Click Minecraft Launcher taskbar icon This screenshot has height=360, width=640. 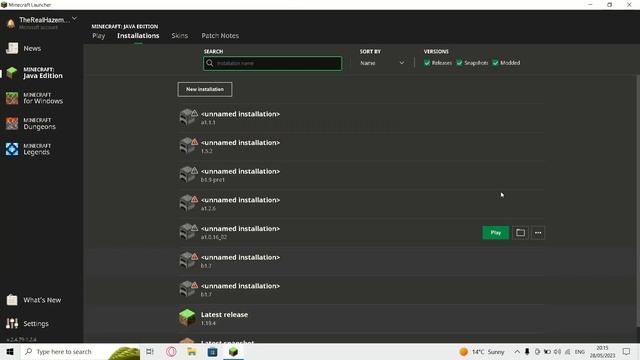[233, 351]
